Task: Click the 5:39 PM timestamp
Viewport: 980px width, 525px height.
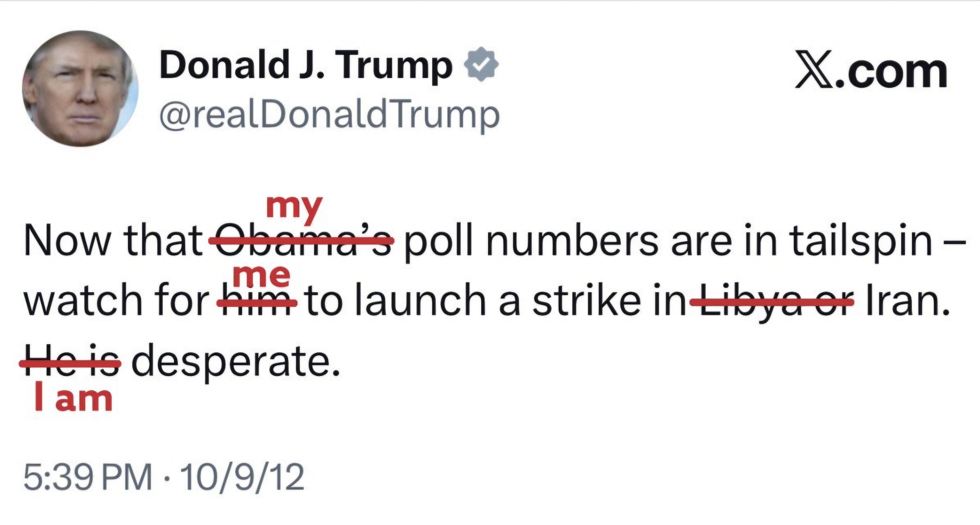Action: coord(88,477)
